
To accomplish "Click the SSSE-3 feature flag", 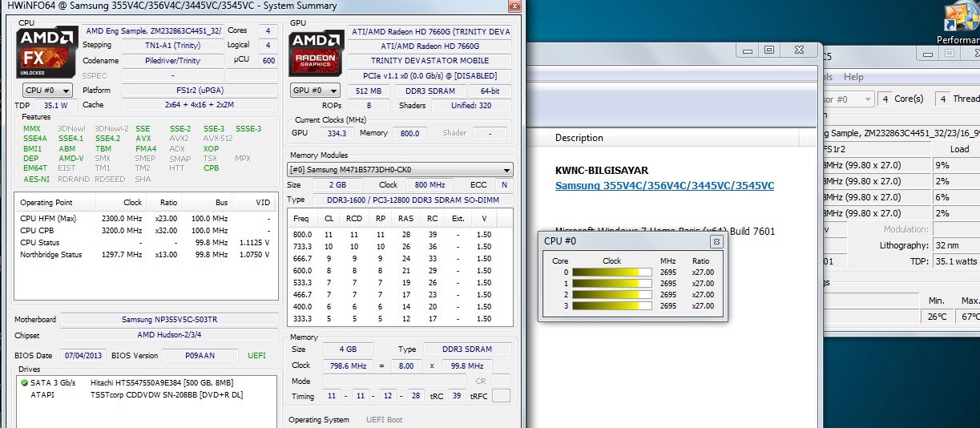I will (x=248, y=128).
